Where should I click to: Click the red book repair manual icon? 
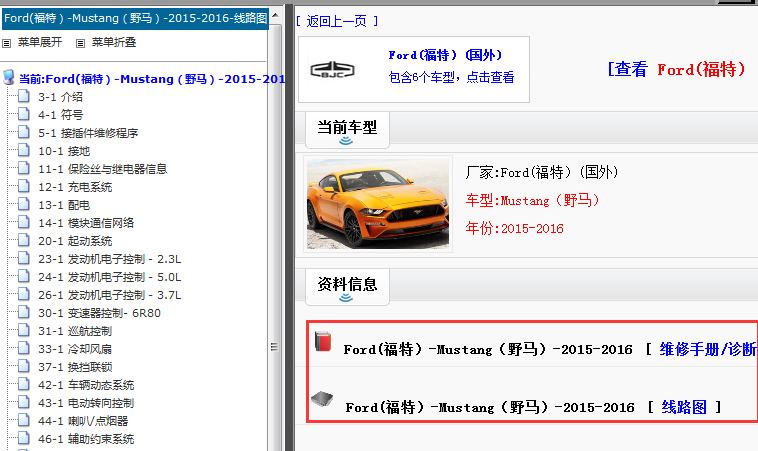tap(323, 341)
